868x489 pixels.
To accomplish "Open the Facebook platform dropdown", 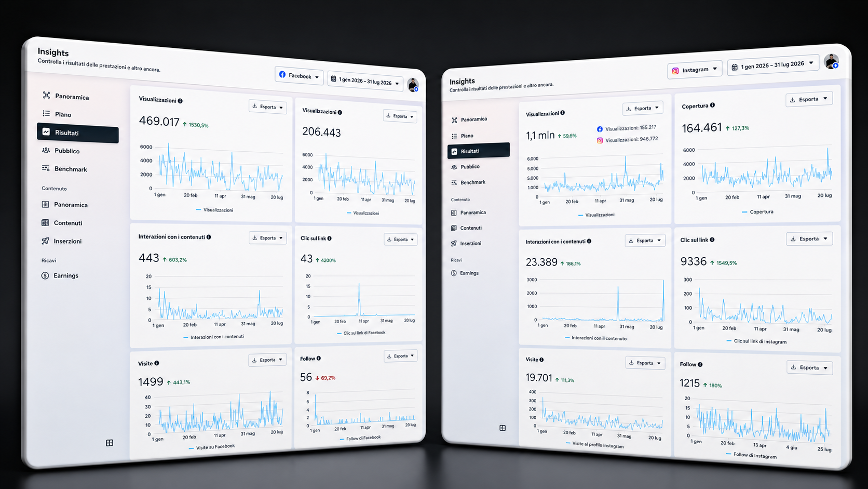I will click(x=299, y=76).
